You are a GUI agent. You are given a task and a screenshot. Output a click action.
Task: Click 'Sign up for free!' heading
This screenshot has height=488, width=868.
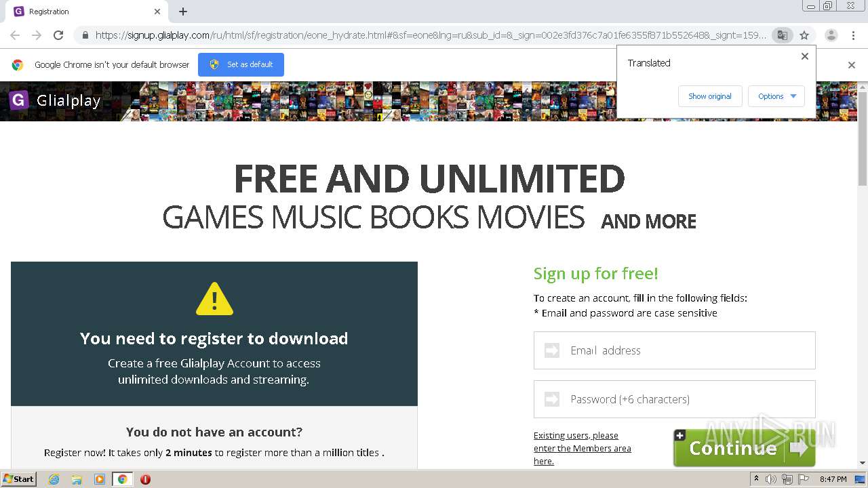coord(596,273)
